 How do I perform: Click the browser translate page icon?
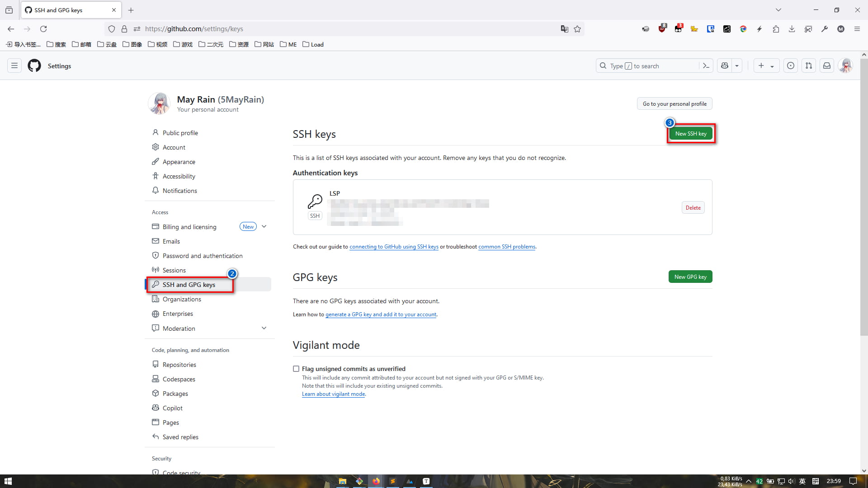564,29
